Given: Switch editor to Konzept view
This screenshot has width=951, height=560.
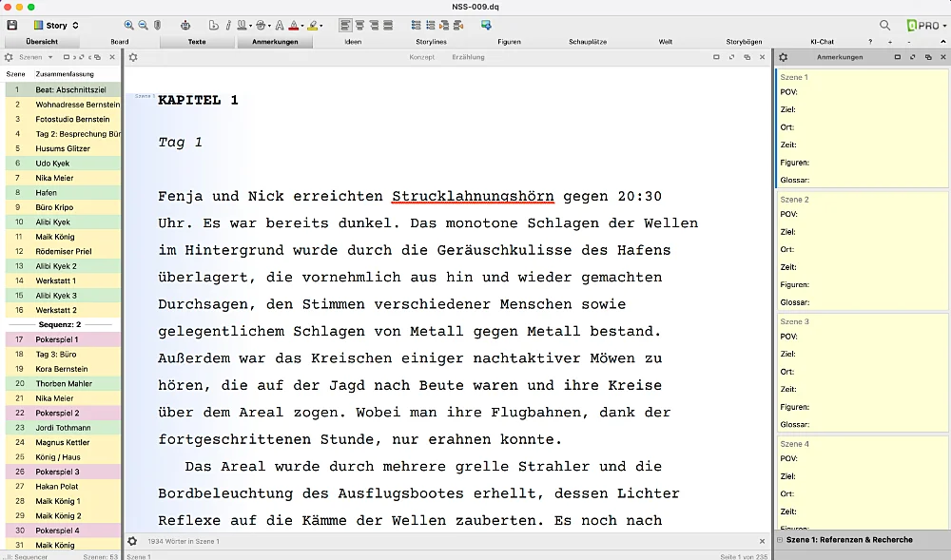Looking at the screenshot, I should point(421,57).
